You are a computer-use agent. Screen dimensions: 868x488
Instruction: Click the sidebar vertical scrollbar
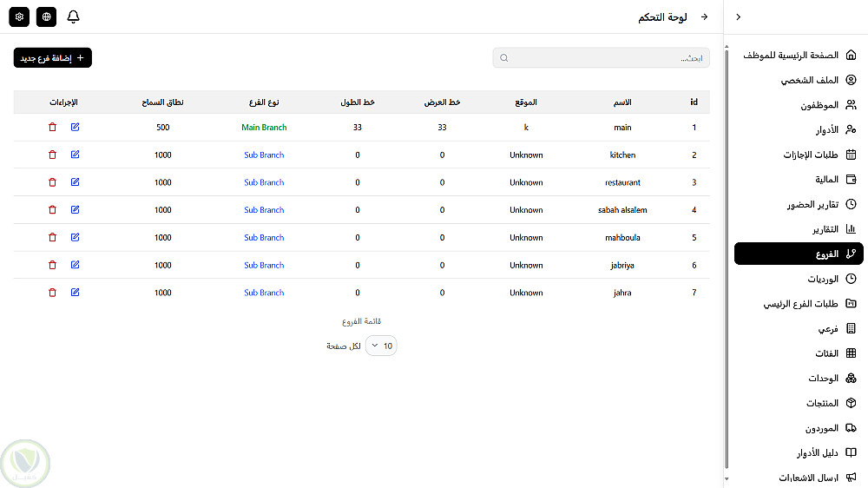pos(727,260)
